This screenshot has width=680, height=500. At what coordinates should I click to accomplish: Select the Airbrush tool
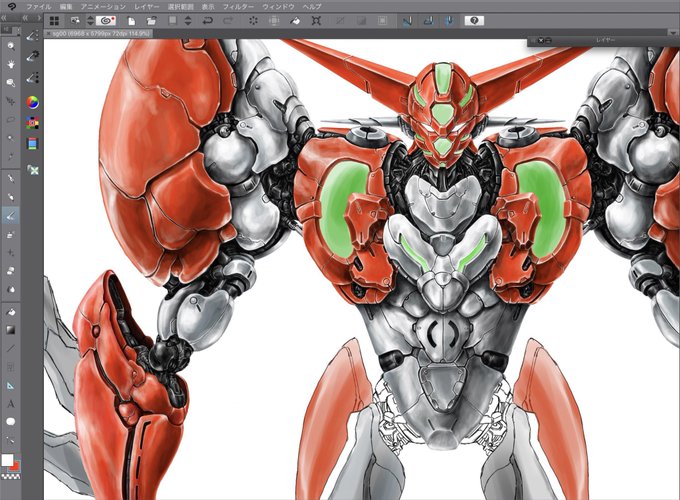point(10,234)
